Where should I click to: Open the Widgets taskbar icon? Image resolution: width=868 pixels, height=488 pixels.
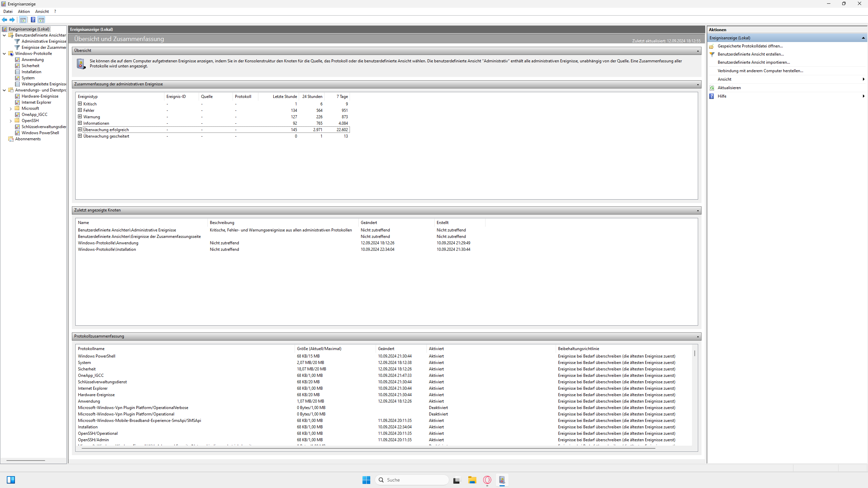[11, 480]
